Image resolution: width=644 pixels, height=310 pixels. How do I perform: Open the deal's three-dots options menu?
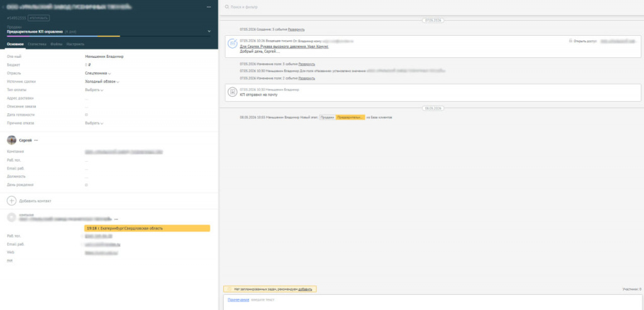coord(209,7)
